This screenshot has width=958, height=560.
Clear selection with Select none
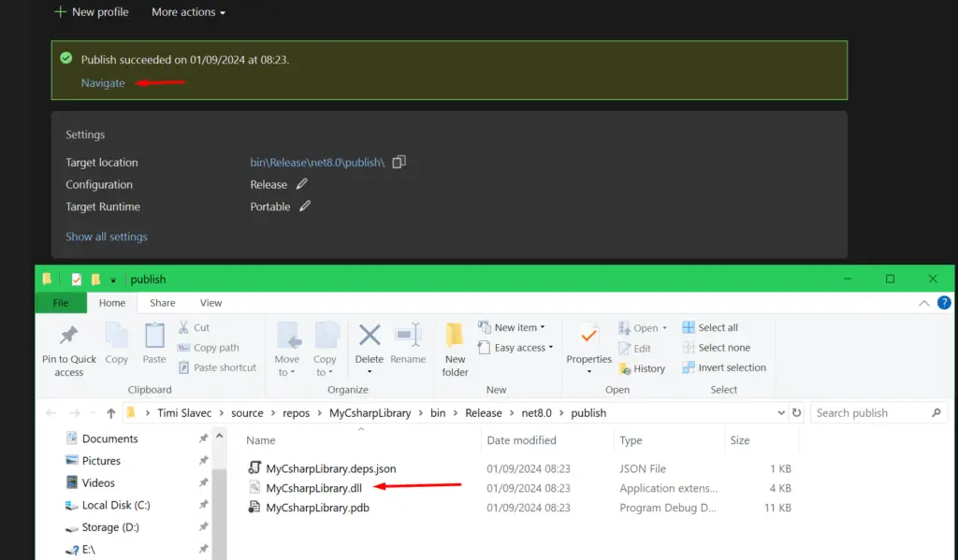721,348
